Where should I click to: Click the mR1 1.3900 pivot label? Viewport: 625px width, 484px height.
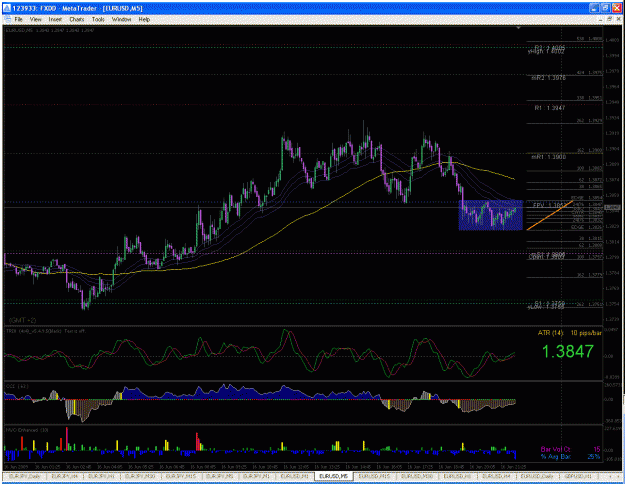[548, 157]
